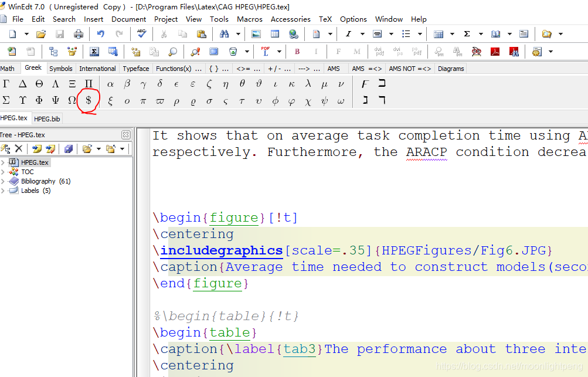
Task: Switch to the HPEG.bib document tab
Action: (x=47, y=119)
